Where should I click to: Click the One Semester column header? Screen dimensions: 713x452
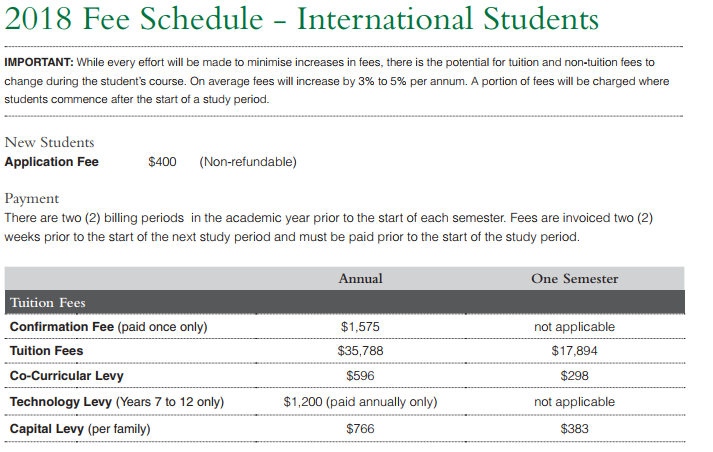(574, 278)
